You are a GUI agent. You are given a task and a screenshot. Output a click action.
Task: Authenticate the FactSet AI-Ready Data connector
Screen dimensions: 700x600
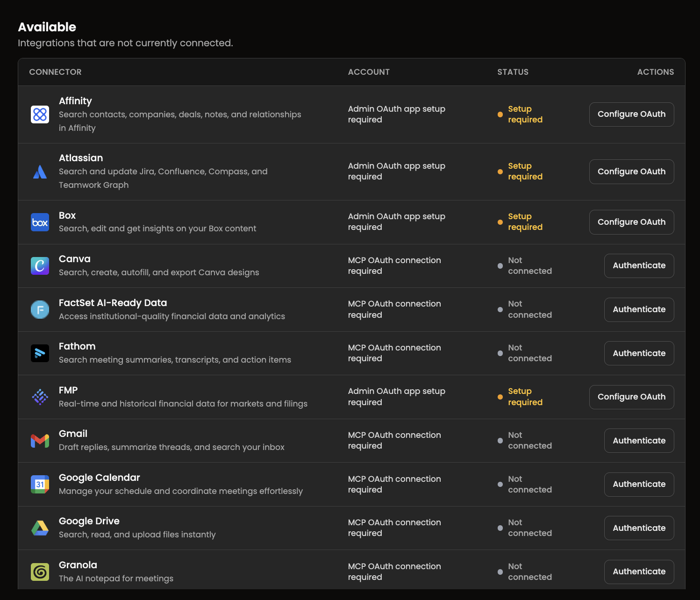coord(639,309)
